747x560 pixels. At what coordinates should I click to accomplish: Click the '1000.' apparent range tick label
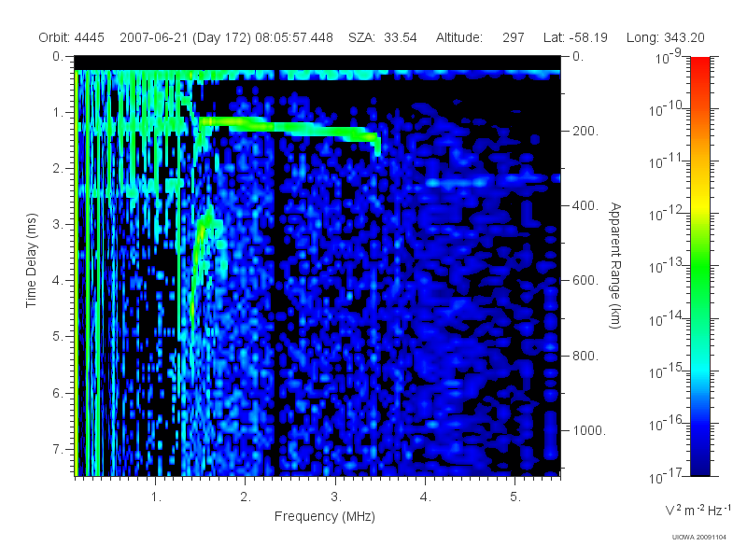588,430
